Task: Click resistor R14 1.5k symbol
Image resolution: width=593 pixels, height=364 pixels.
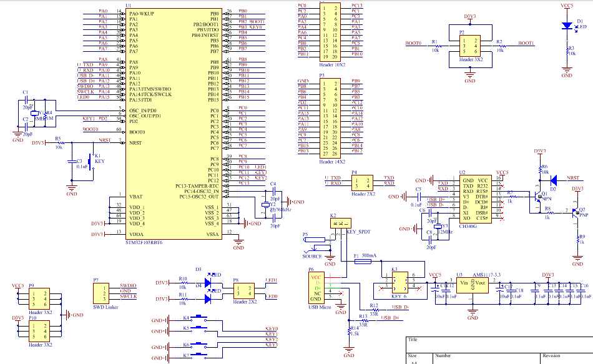Action: [349, 332]
